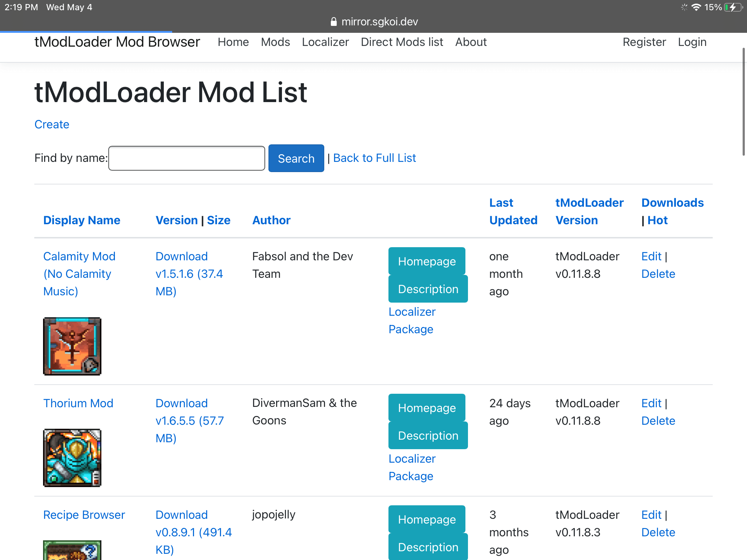
Task: Sort by tModLoader Version column
Action: point(589,211)
